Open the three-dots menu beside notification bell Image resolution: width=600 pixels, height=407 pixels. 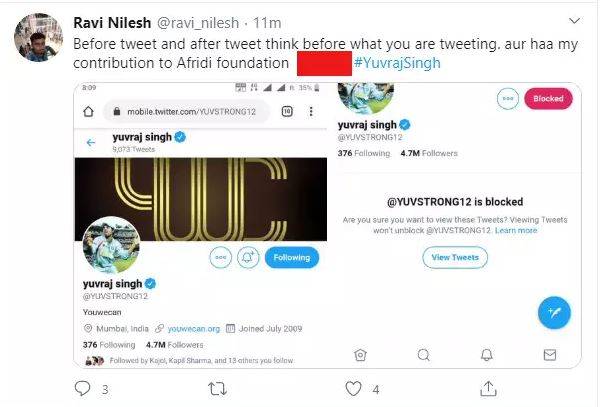coord(222,257)
